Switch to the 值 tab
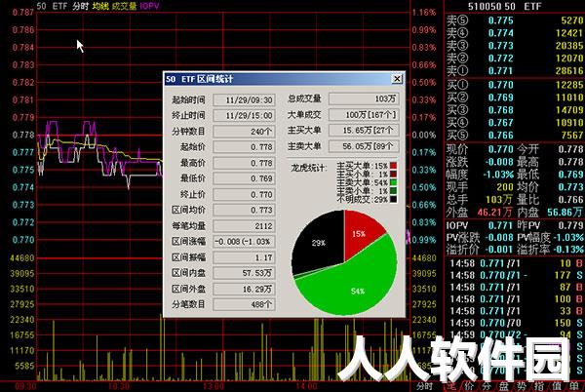 coord(557,386)
